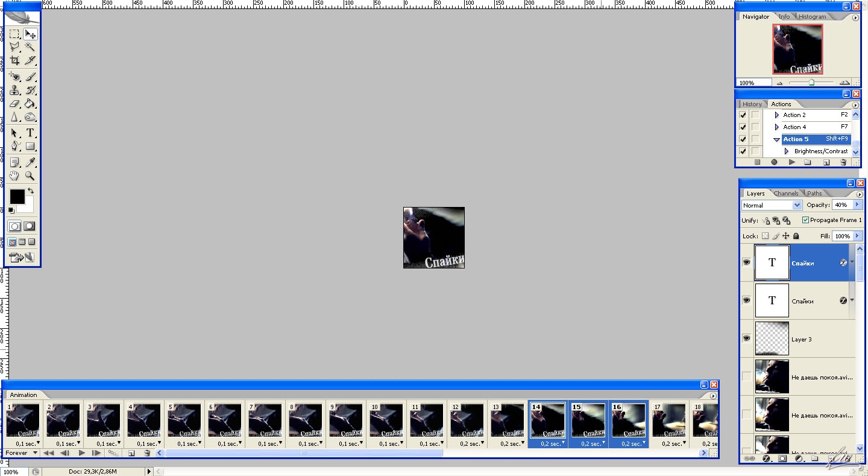868x476 pixels.
Task: Reset default foreground and background colors
Action: click(x=11, y=210)
